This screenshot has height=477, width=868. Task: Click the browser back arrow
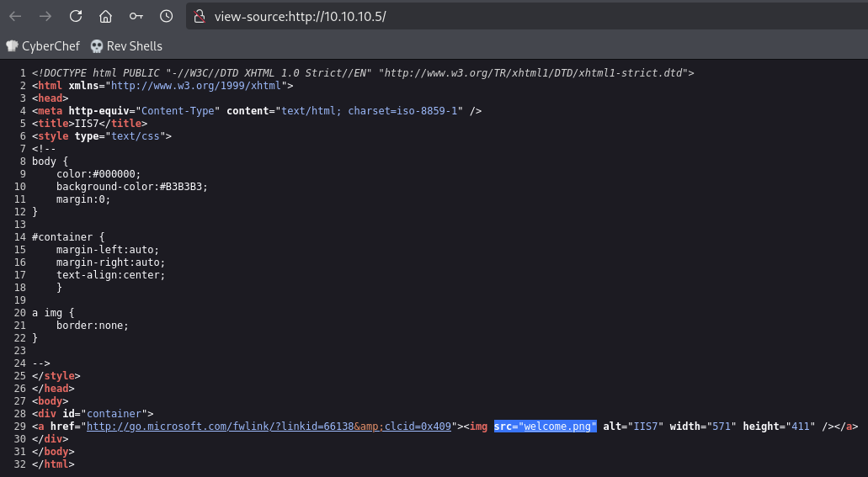(x=15, y=16)
